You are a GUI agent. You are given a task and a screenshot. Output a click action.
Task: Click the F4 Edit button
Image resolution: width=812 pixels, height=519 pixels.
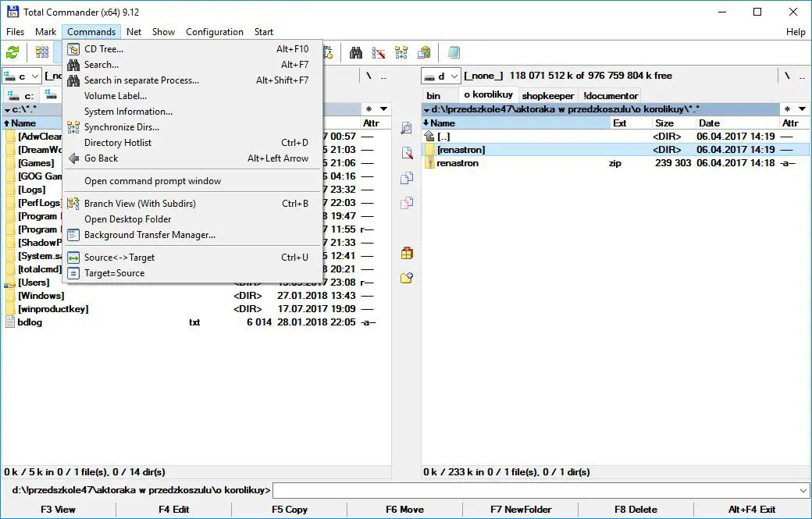pos(173,510)
